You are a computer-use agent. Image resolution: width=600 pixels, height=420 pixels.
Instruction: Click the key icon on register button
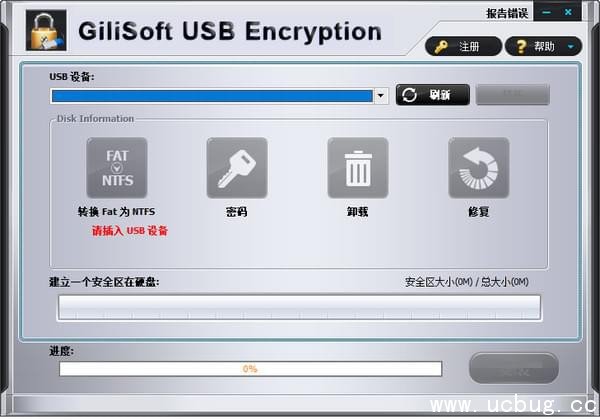[441, 47]
